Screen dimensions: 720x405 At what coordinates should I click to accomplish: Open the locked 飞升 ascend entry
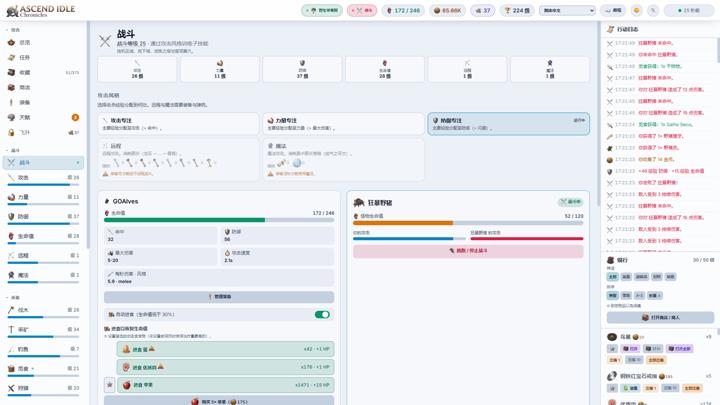point(43,132)
